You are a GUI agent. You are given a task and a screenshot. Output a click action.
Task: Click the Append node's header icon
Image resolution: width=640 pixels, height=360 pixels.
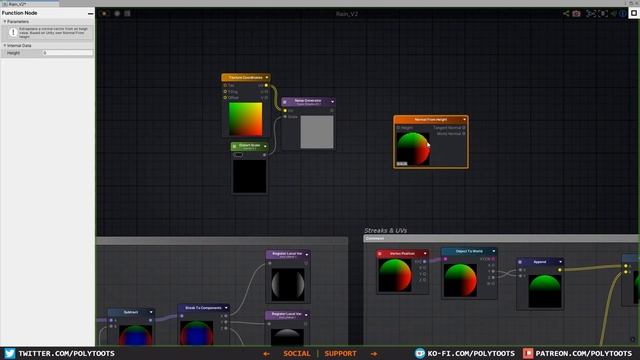(x=520, y=262)
